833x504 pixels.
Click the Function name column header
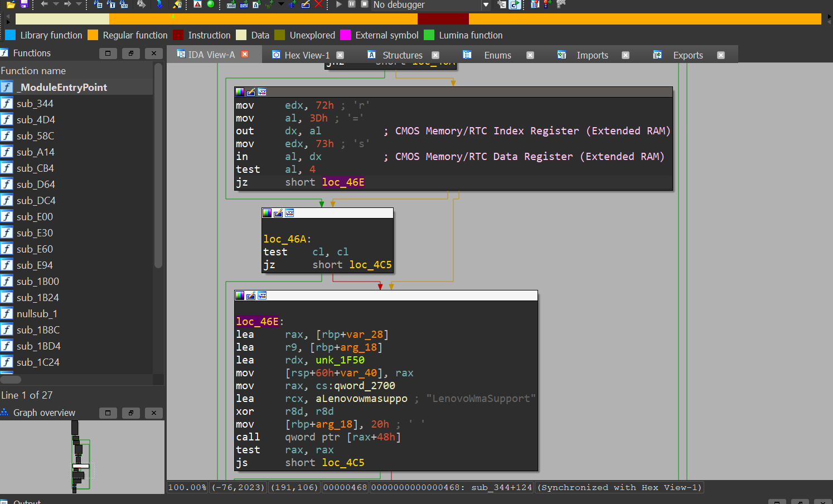tap(33, 71)
